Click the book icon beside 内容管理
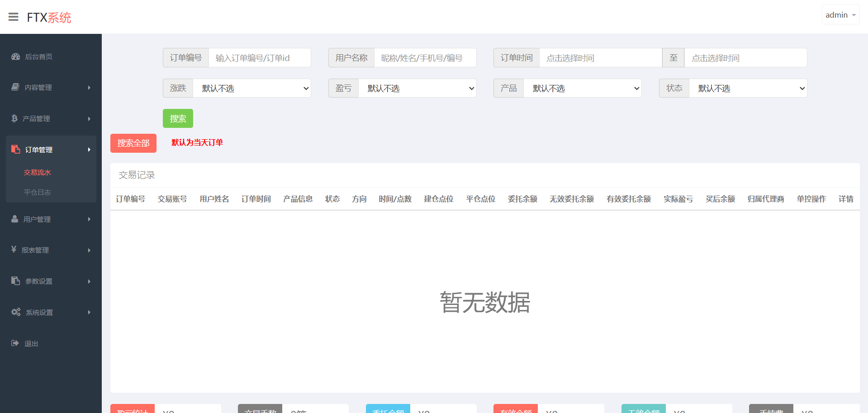Screen dimensions: 868x413 [15, 87]
